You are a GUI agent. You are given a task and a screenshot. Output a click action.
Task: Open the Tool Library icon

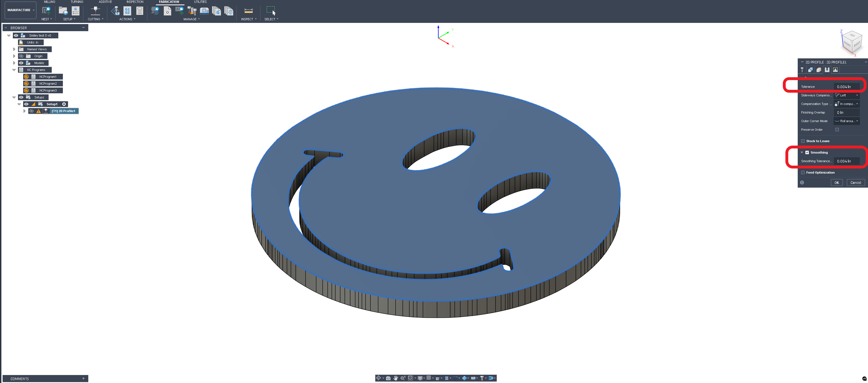point(192,11)
